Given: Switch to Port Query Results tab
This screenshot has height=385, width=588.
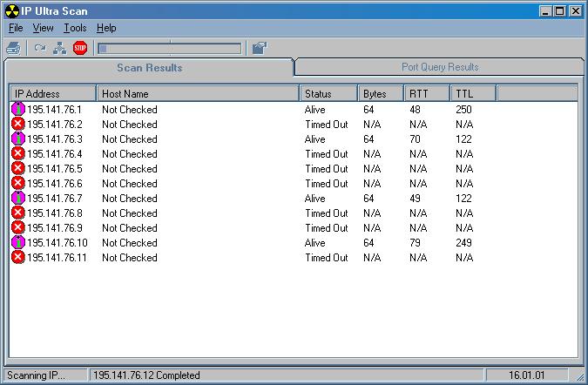Looking at the screenshot, I should pyautogui.click(x=440, y=67).
